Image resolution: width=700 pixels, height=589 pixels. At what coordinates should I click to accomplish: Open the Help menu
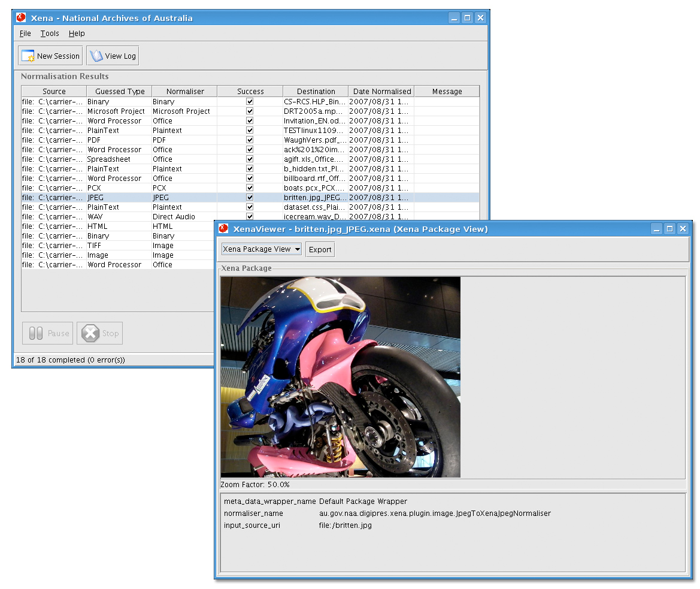tap(77, 34)
